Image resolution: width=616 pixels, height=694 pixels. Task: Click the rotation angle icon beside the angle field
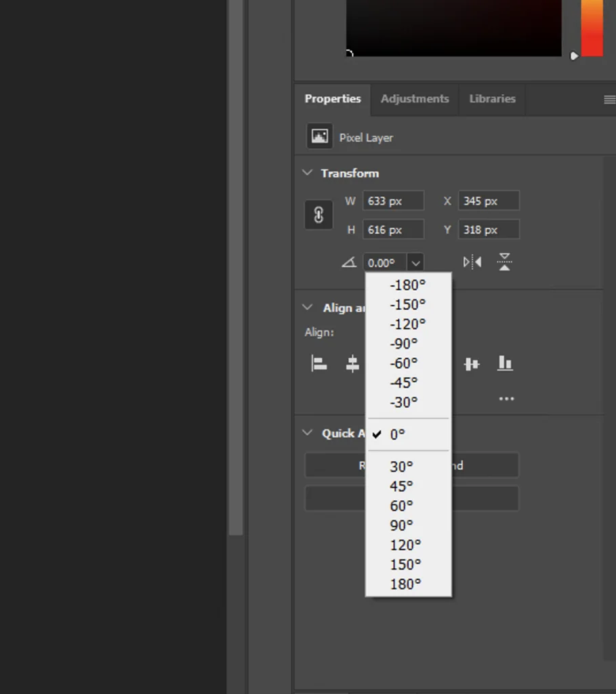pyautogui.click(x=349, y=262)
